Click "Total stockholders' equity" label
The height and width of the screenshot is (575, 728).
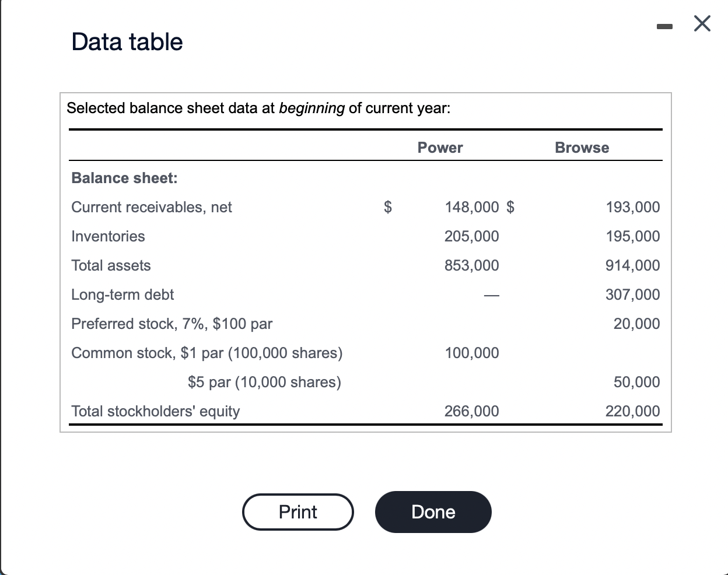coord(155,411)
